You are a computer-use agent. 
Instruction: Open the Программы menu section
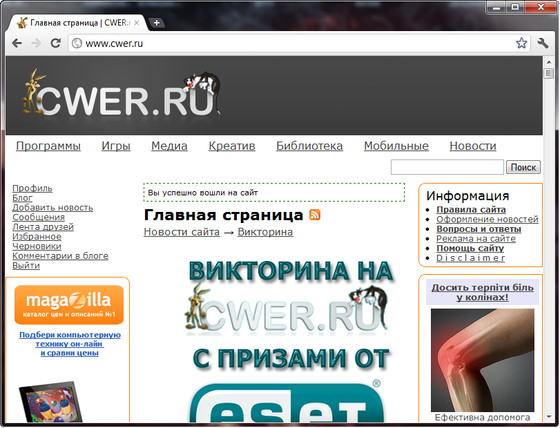(x=48, y=146)
